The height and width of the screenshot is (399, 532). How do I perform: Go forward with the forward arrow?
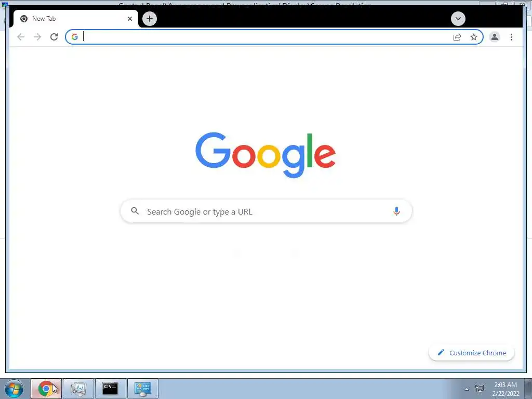tap(37, 37)
